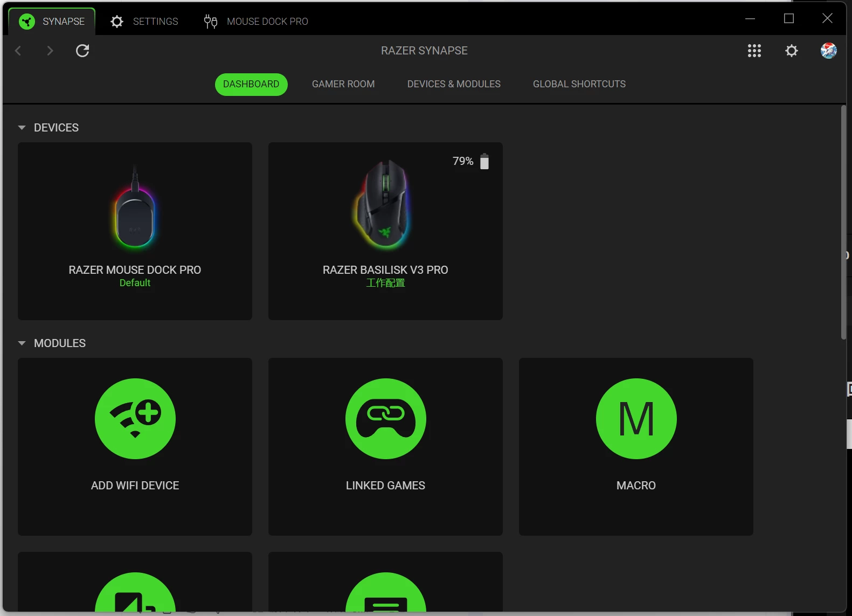Click the RAZER SYNAPSE title text
This screenshot has width=852, height=616.
point(424,51)
